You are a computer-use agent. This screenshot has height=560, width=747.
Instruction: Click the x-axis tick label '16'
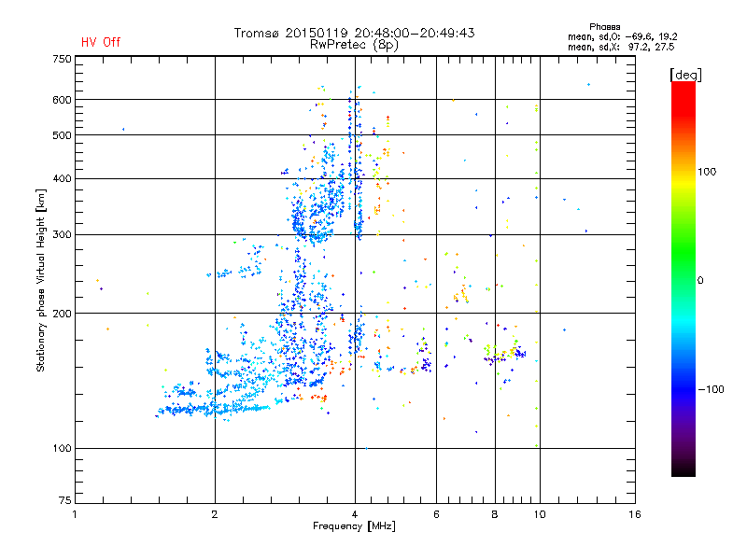coord(635,514)
